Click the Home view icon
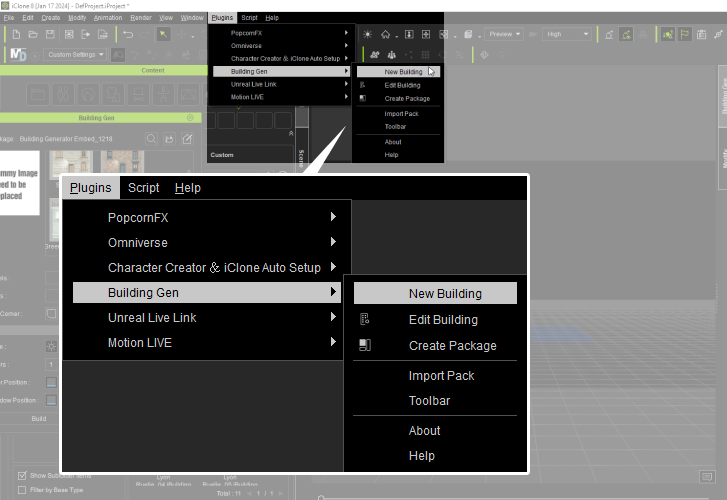This screenshot has height=500, width=727. [x=385, y=34]
